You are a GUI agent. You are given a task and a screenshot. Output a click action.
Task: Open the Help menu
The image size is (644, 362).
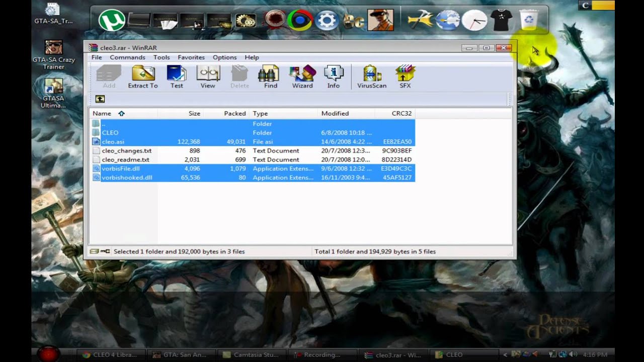252,57
